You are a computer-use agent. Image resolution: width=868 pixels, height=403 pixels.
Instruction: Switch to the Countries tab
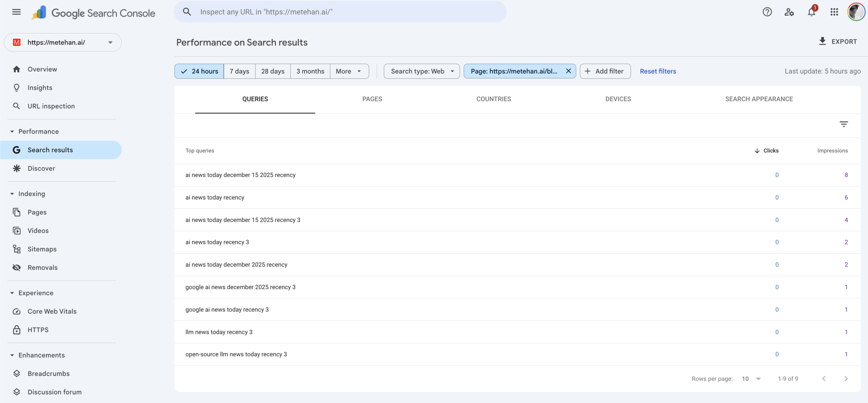pyautogui.click(x=493, y=99)
